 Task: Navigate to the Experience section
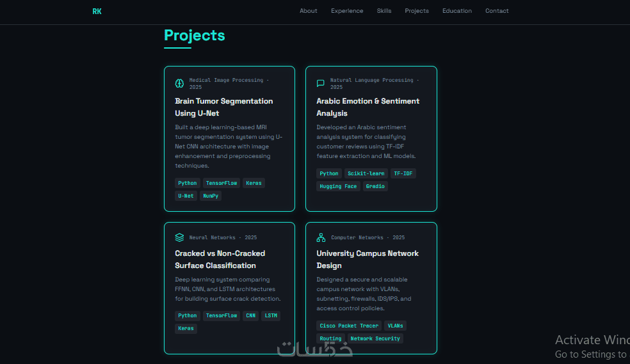coord(347,11)
